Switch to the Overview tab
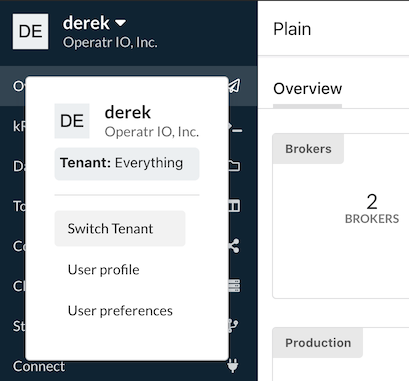 click(307, 89)
